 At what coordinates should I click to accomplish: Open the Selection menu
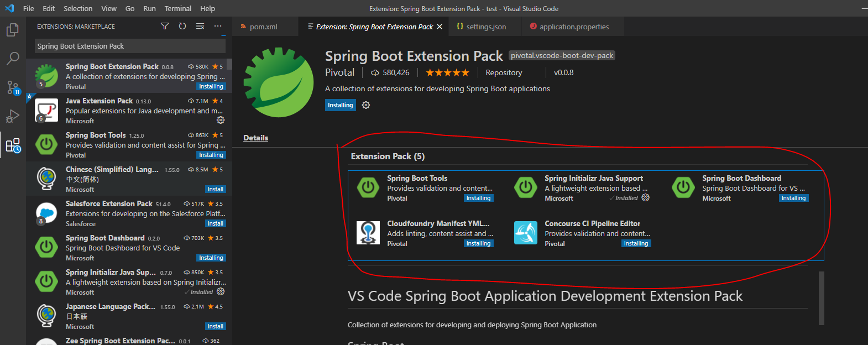(78, 8)
